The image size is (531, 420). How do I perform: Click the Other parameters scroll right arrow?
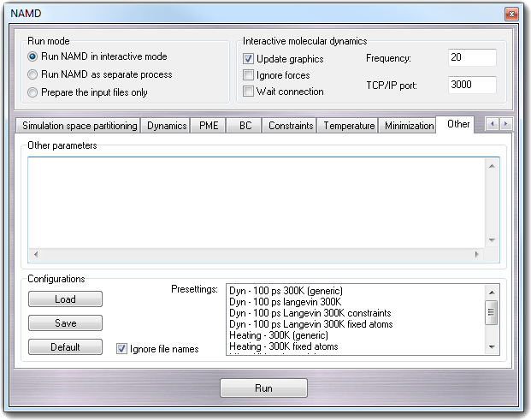477,254
